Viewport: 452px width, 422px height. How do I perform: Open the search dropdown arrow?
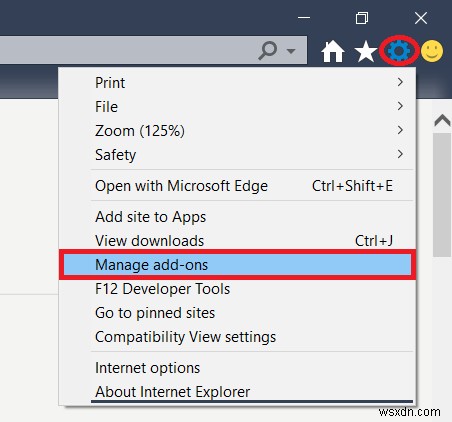click(x=291, y=51)
